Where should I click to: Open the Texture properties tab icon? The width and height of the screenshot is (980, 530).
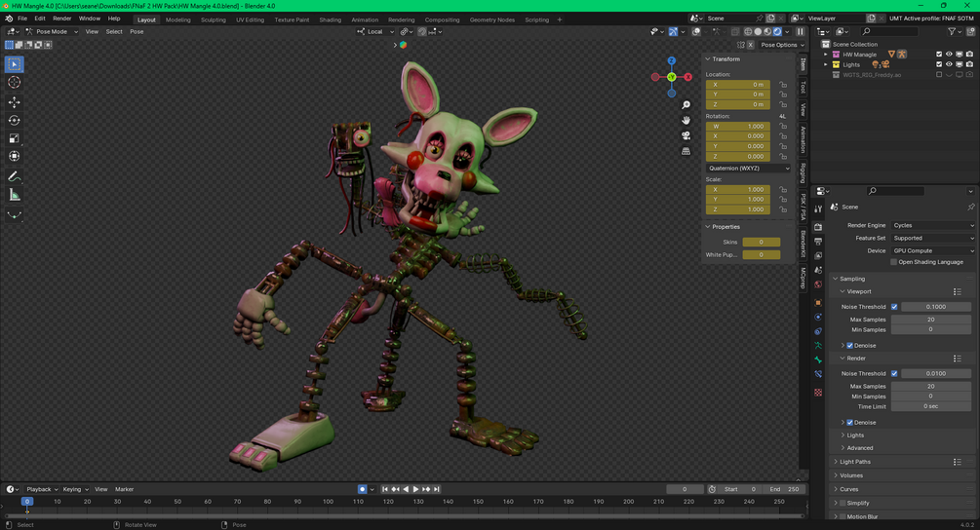[818, 392]
